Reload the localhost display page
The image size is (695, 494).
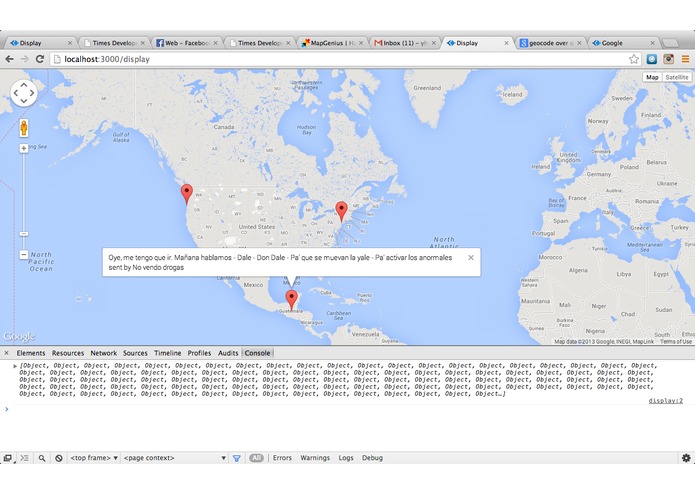(x=39, y=59)
